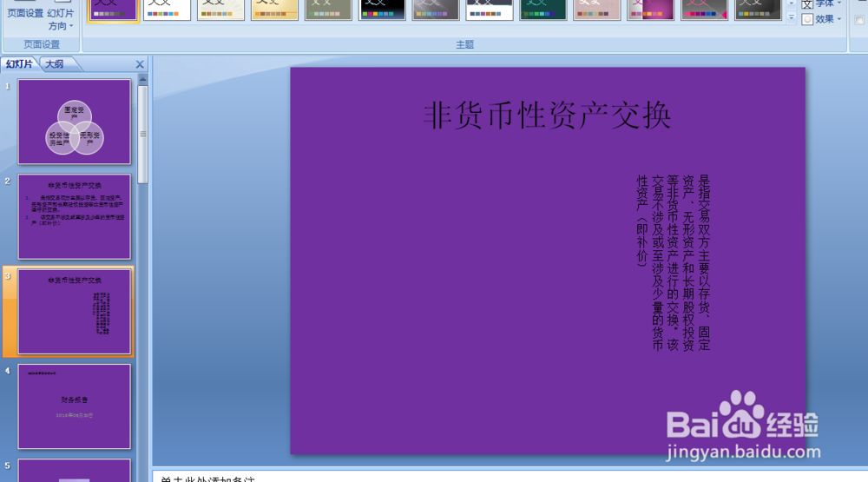Apply the bright magenta theme thumbnail

point(650,10)
